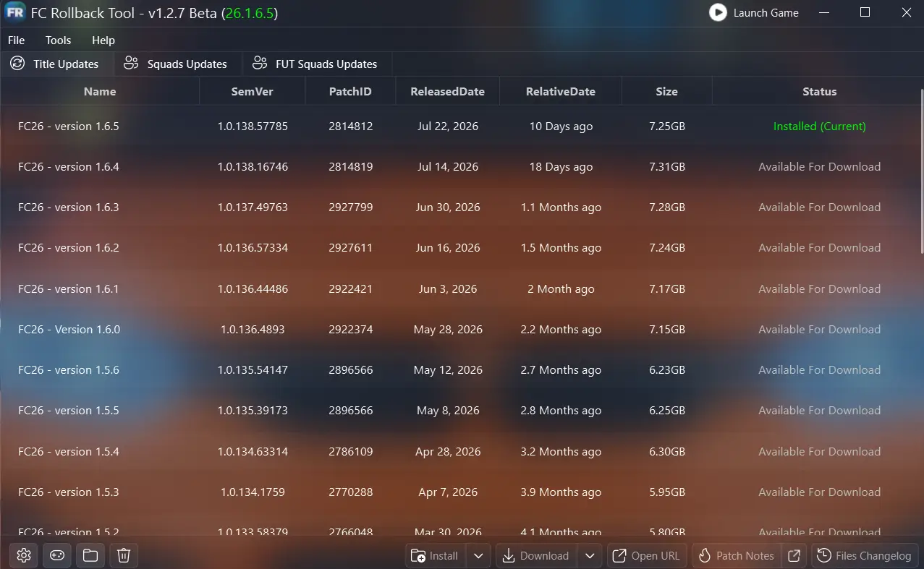The width and height of the screenshot is (924, 569).
Task: Click SemVer 1.0.136.4893 cell
Action: 253,329
